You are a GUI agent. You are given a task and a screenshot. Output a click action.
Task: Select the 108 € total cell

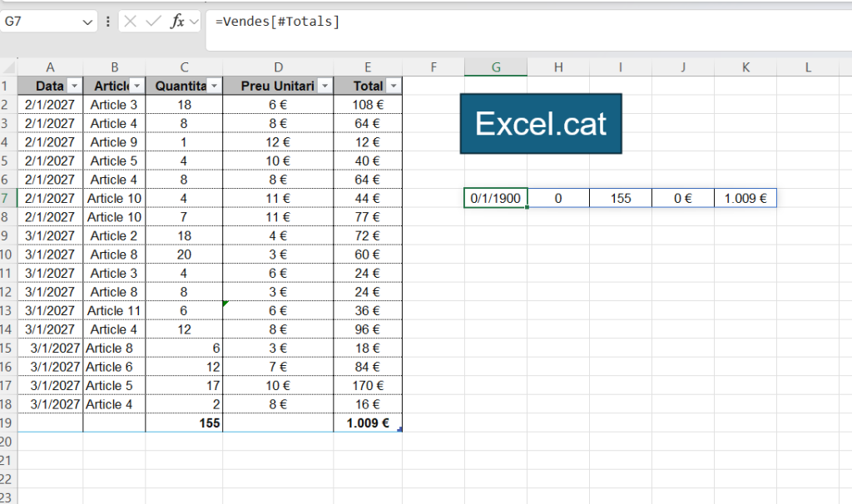[x=368, y=105]
